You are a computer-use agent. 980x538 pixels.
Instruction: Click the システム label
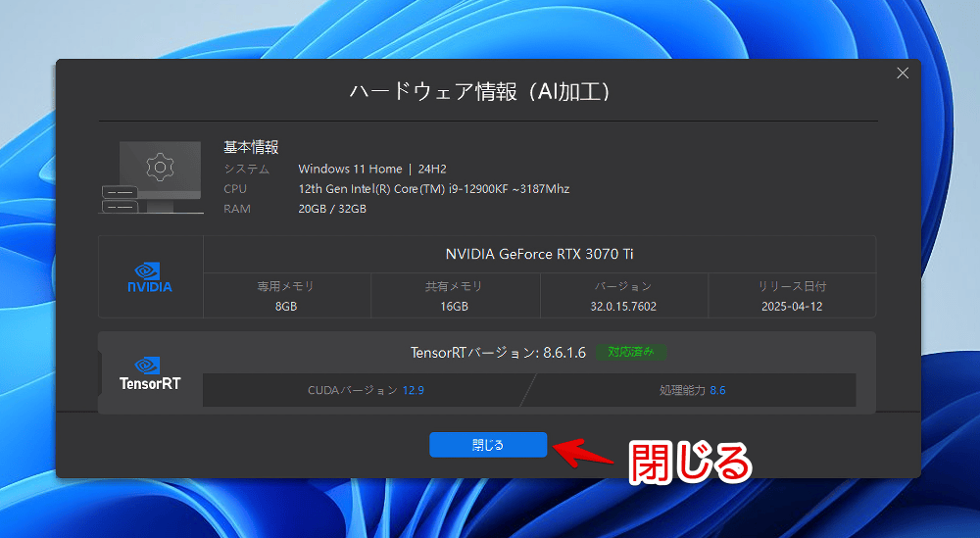[246, 169]
